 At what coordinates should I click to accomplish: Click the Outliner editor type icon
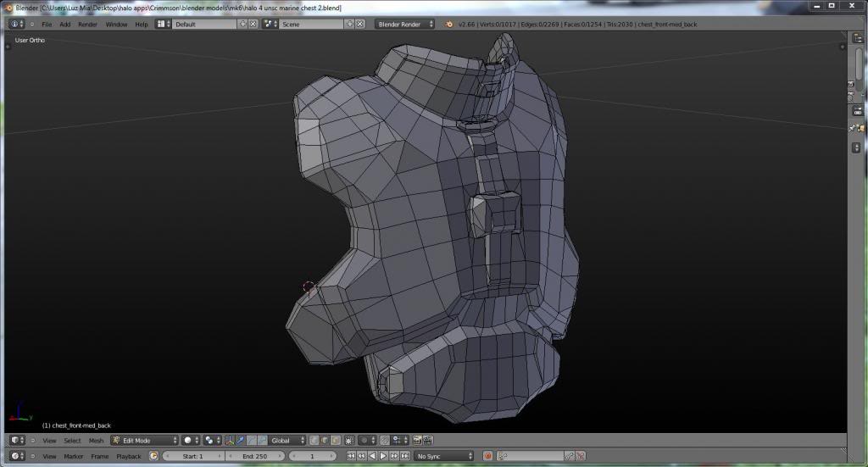click(x=858, y=38)
